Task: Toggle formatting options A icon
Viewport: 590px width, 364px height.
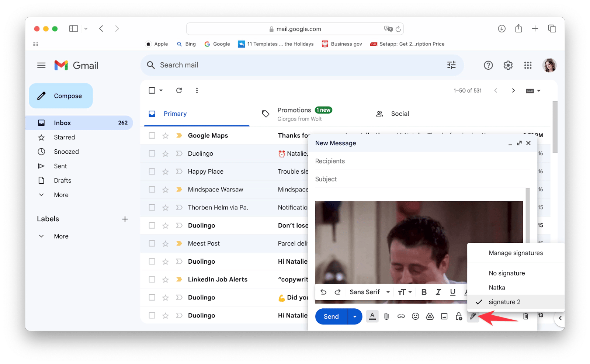Action: click(372, 316)
